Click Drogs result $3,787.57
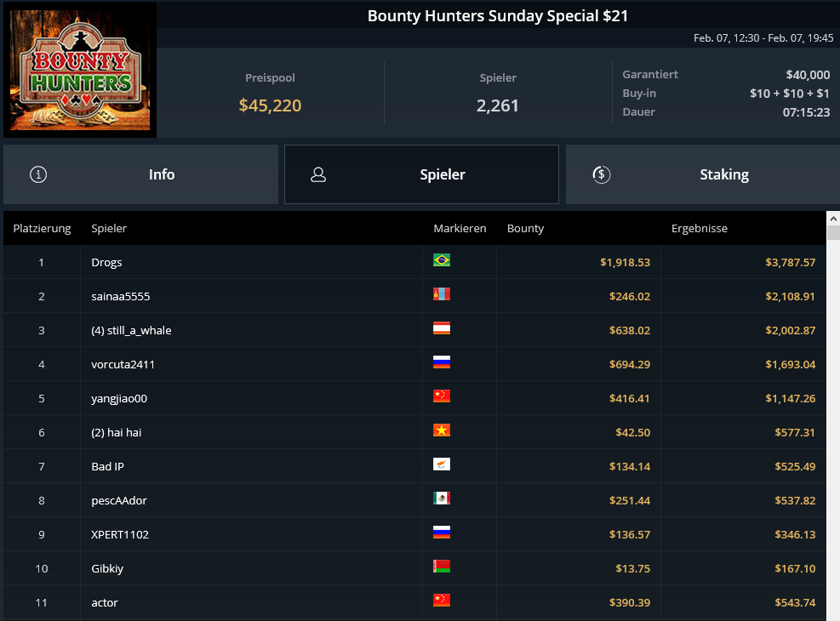Viewport: 840px width, 621px height. click(x=790, y=262)
